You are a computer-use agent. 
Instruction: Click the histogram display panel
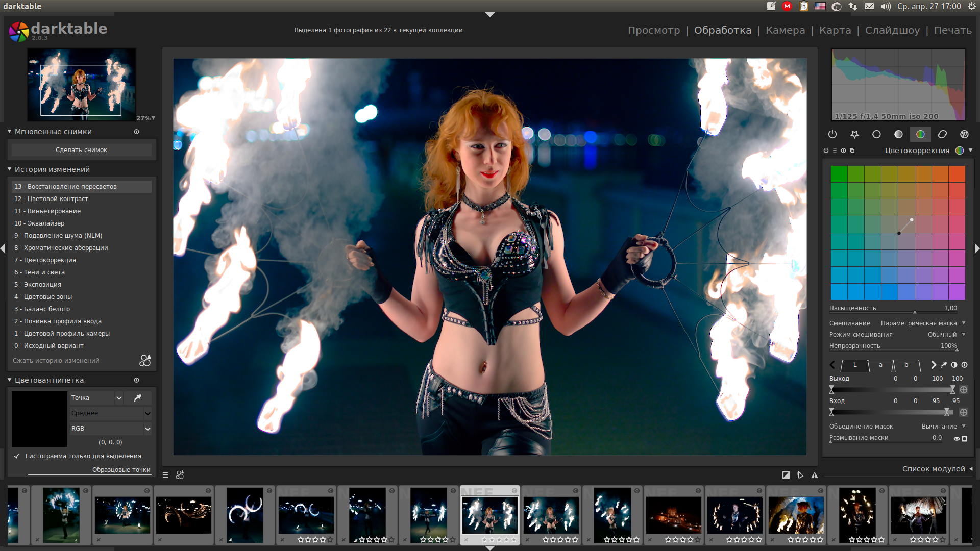(898, 85)
